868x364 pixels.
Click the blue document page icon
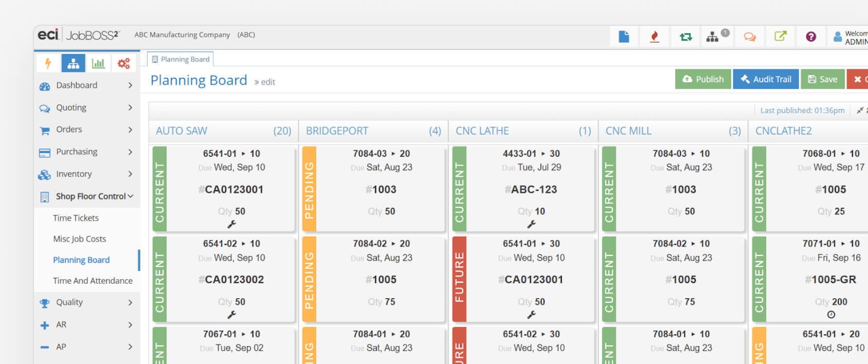click(x=624, y=37)
